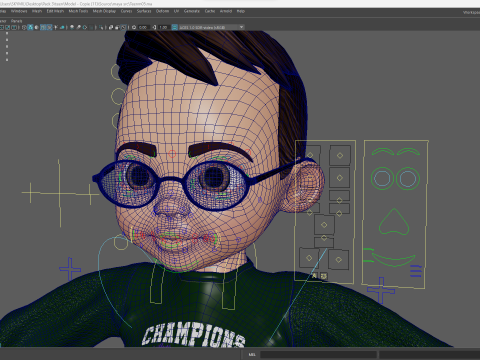Toggle the X-ray joints icon
The image size is (480, 360).
(x=124, y=27)
